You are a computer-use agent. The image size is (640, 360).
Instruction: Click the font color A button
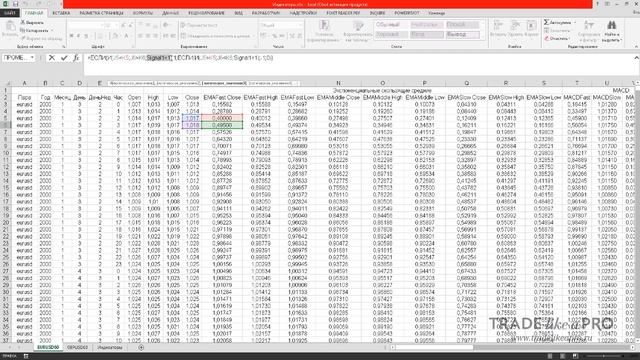click(x=127, y=36)
